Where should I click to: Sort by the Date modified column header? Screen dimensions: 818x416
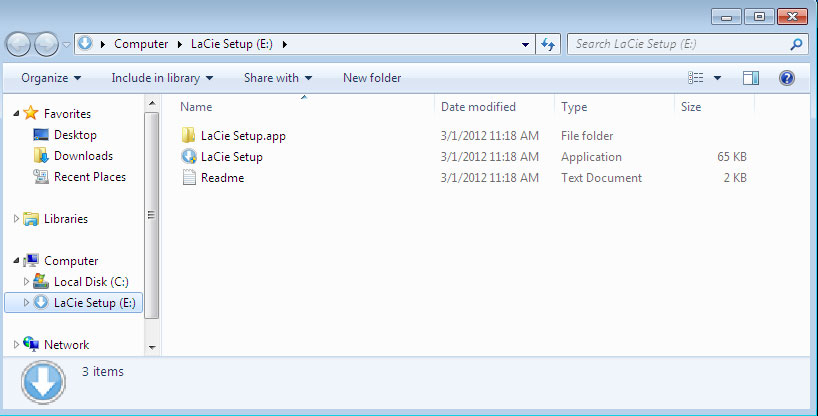coord(478,107)
